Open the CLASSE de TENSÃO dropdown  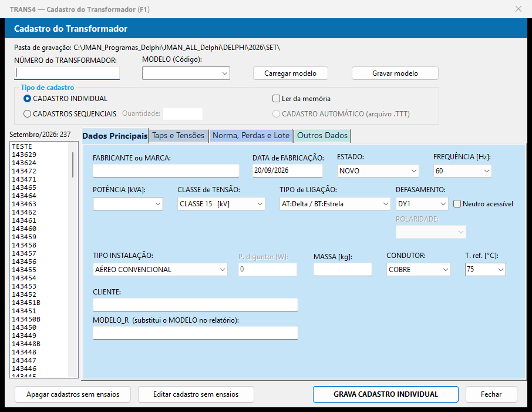coord(221,204)
